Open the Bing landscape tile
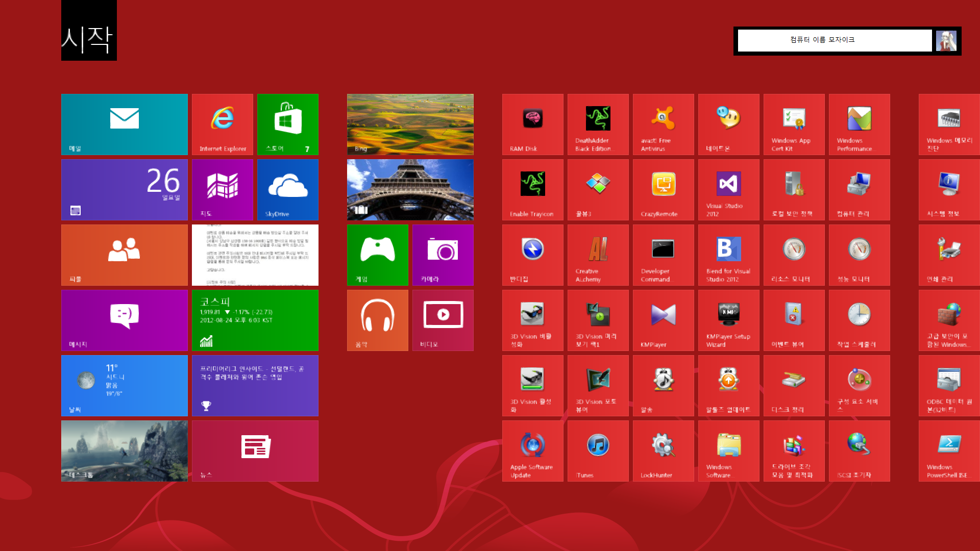Screen dimensions: 980x551 [x=410, y=124]
